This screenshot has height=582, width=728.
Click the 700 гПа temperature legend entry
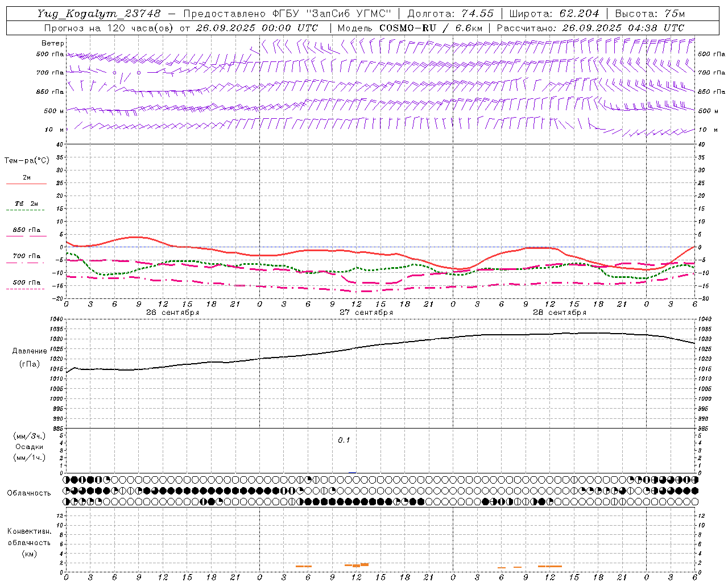coord(27,256)
